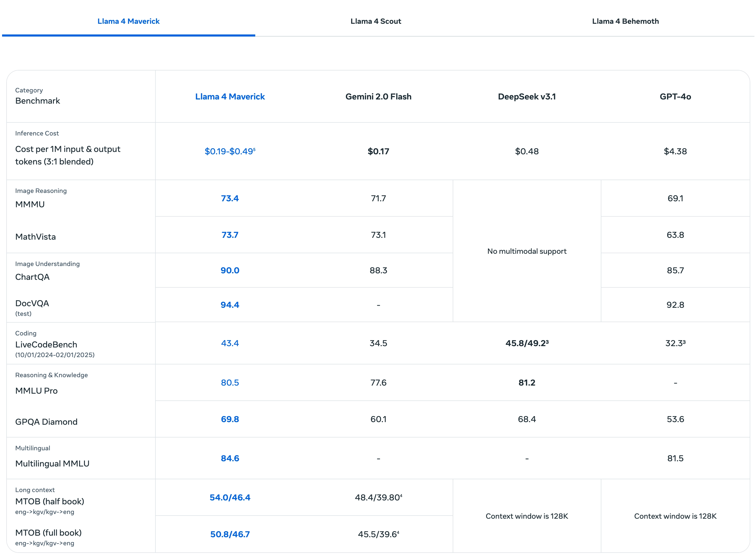
Task: Click the $0.48 DeepSeek cost cell
Action: (527, 151)
